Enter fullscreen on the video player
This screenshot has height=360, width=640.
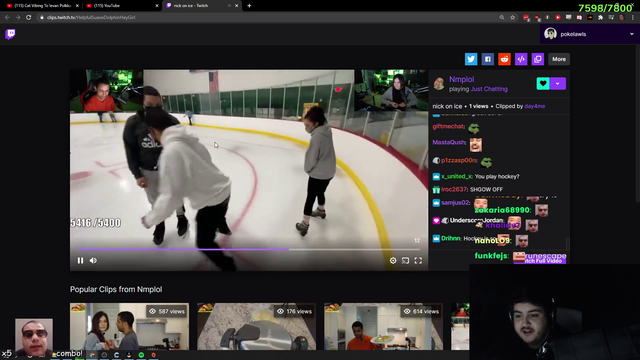418,260
